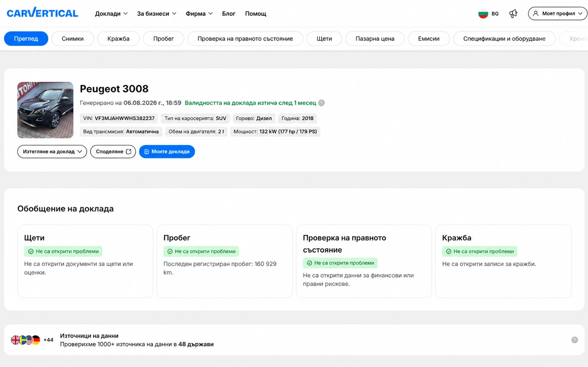Click the Мощност 132 kW chip
This screenshot has height=367, width=588.
(x=275, y=131)
